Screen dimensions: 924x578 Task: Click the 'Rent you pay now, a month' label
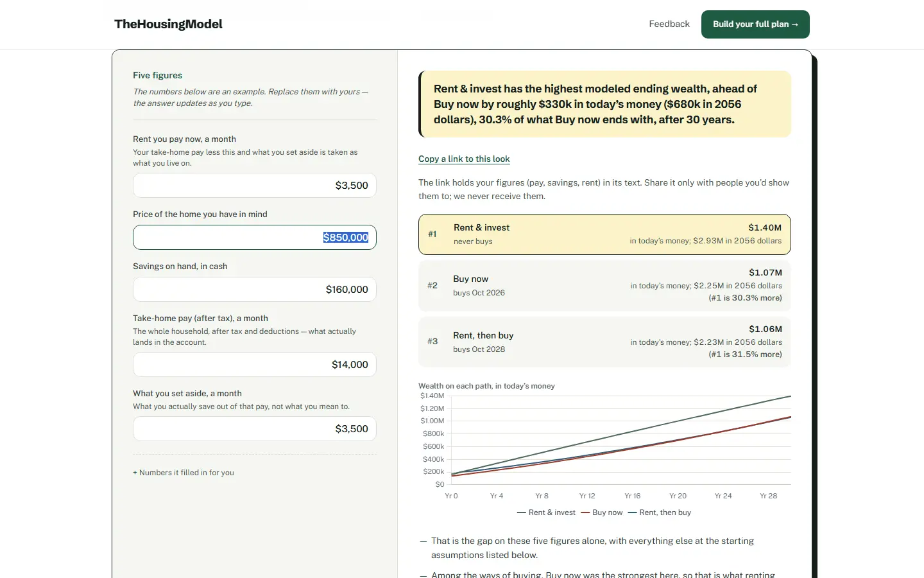click(184, 139)
